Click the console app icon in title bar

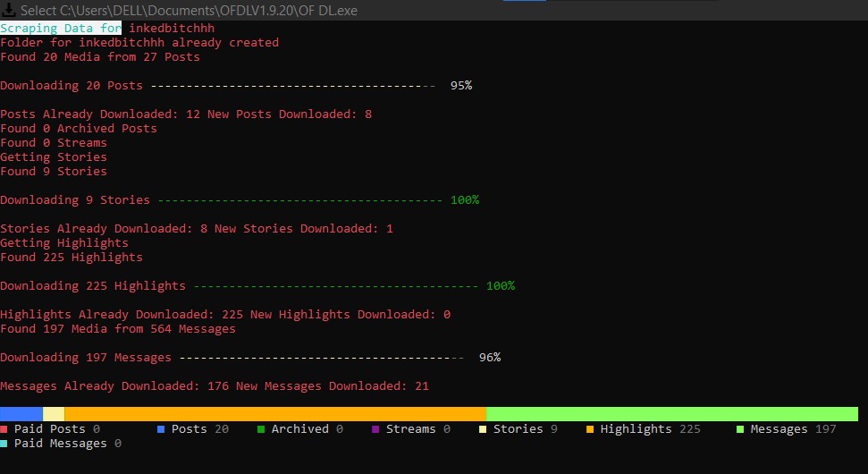(9, 10)
